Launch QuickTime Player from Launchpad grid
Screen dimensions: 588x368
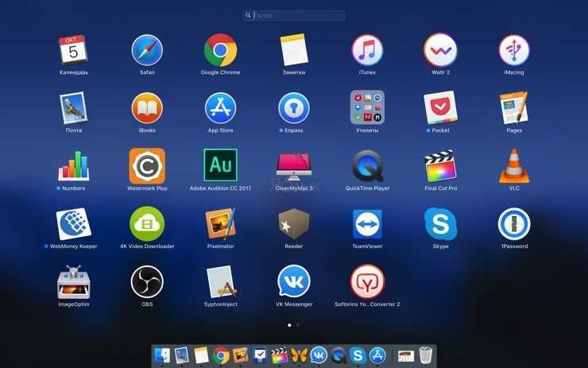[367, 166]
